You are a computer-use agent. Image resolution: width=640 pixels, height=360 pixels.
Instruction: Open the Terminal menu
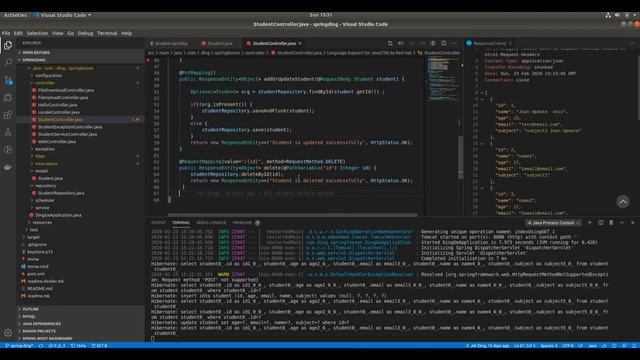(x=107, y=33)
